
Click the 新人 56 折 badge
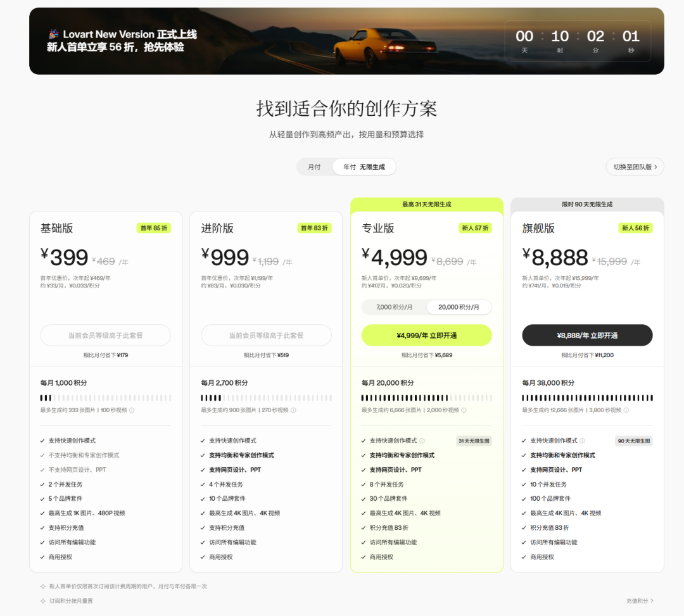click(x=636, y=228)
